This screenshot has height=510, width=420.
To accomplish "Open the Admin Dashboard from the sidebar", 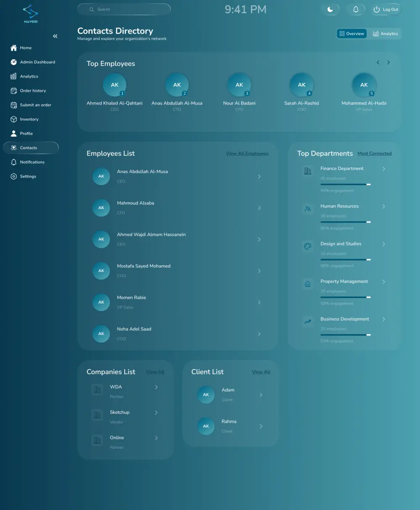I will coord(38,62).
